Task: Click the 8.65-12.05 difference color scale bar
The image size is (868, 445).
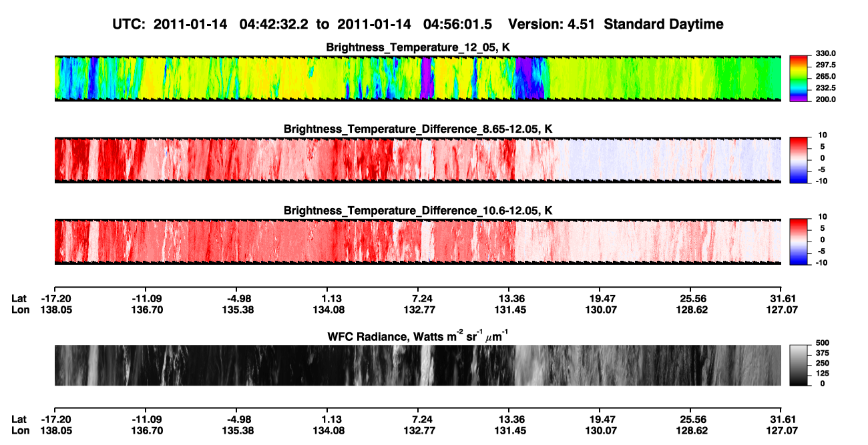Action: pos(799,160)
